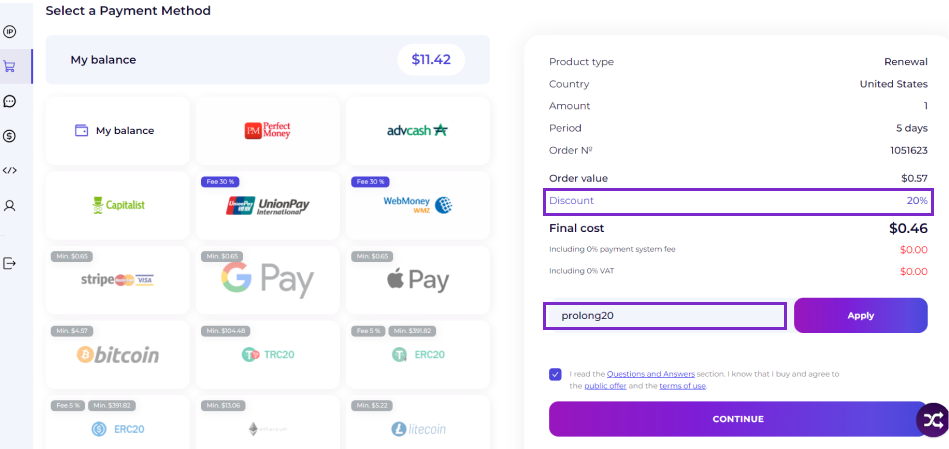Open the IP section in the sidebar
The height and width of the screenshot is (449, 949).
pyautogui.click(x=9, y=32)
